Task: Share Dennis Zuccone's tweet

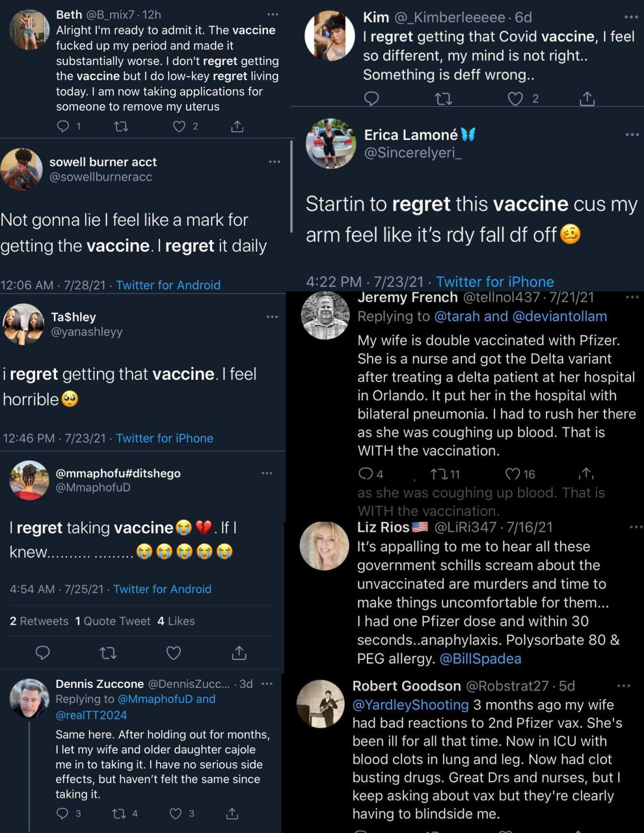Action: (x=232, y=813)
